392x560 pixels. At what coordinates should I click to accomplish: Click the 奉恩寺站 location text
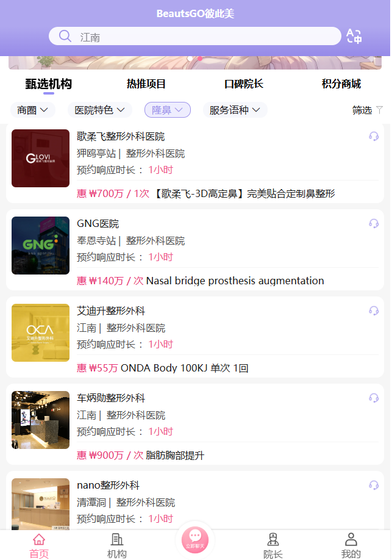pos(96,241)
